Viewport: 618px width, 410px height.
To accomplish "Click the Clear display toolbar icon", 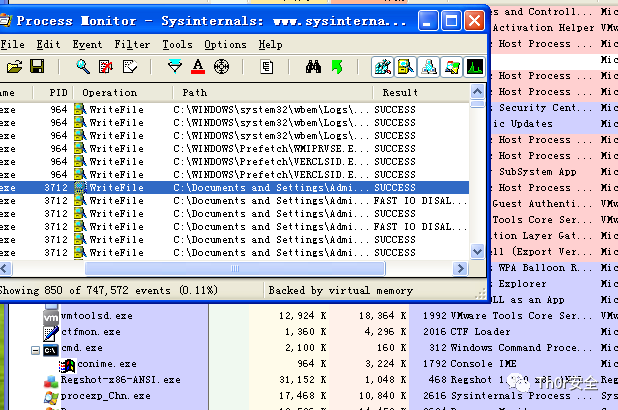I will pyautogui.click(x=130, y=67).
